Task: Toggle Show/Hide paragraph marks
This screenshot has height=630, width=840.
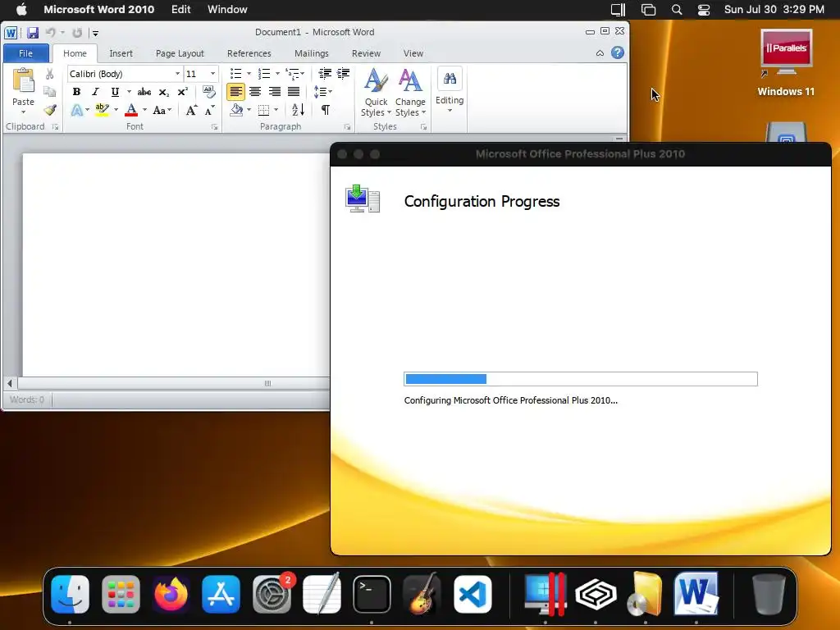Action: point(325,111)
